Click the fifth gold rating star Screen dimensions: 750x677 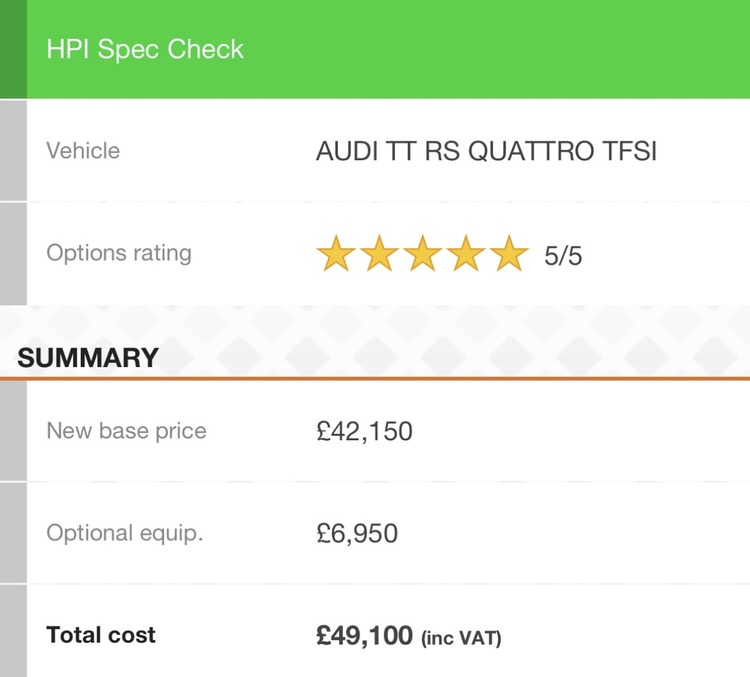(x=509, y=254)
